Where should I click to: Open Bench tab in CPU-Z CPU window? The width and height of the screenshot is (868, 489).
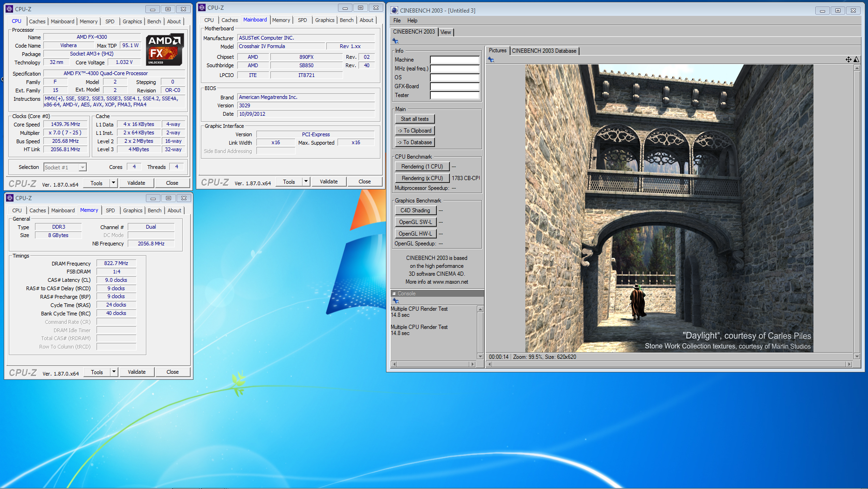click(154, 21)
